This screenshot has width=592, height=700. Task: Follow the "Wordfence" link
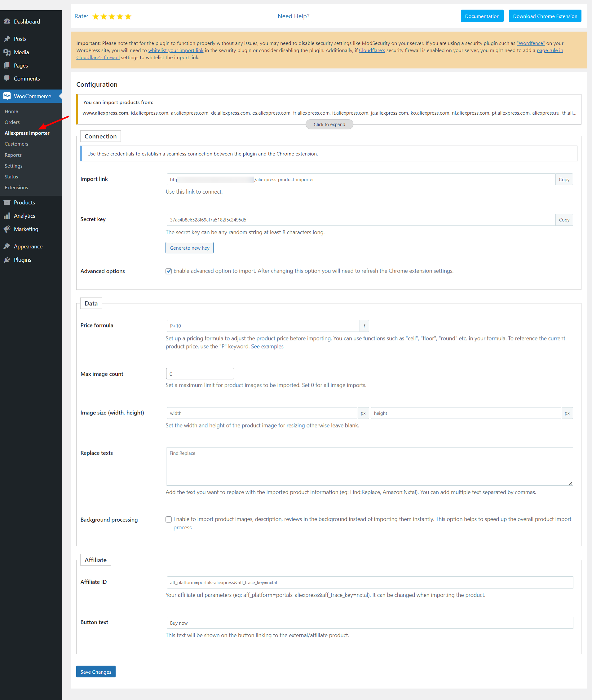click(531, 43)
